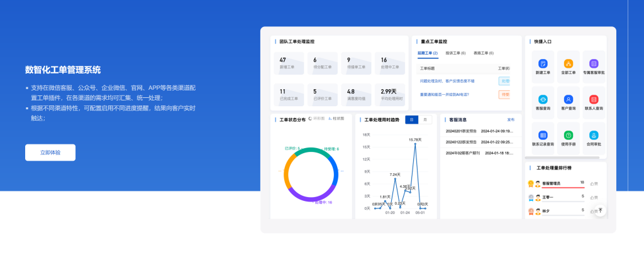Like 客服管理员 in the ranking list
644x258 pixels.
tap(593, 183)
